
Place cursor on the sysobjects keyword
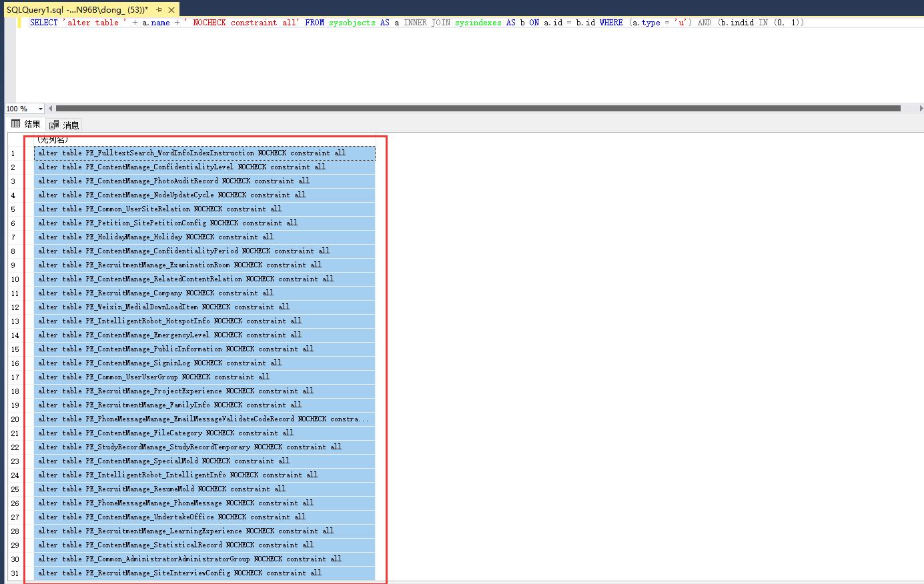click(352, 23)
